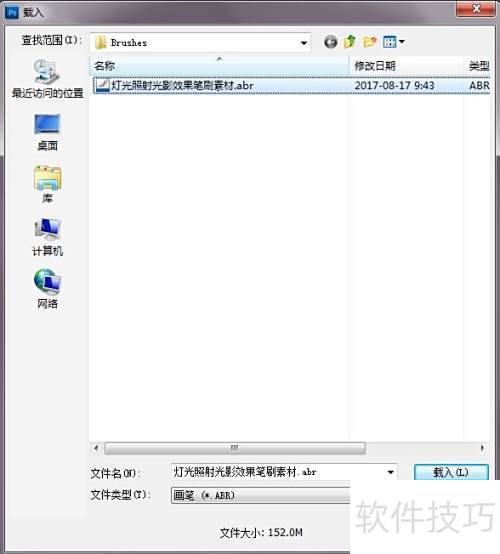The height and width of the screenshot is (554, 500).
Task: Sort by 修改日期 column header
Action: point(406,66)
